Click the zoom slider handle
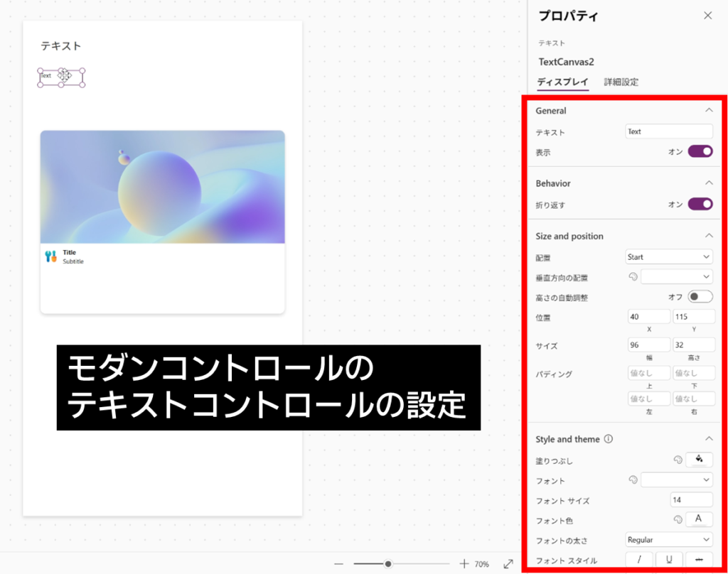 [x=388, y=563]
